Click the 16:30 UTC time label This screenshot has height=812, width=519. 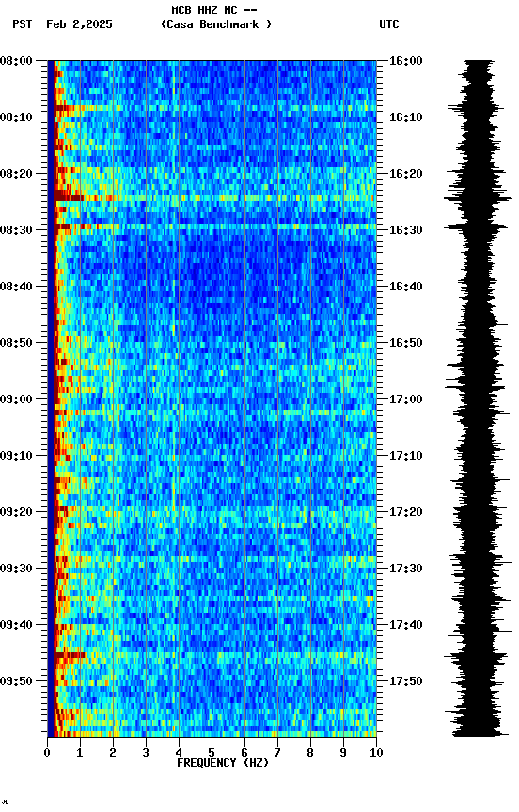coord(406,230)
